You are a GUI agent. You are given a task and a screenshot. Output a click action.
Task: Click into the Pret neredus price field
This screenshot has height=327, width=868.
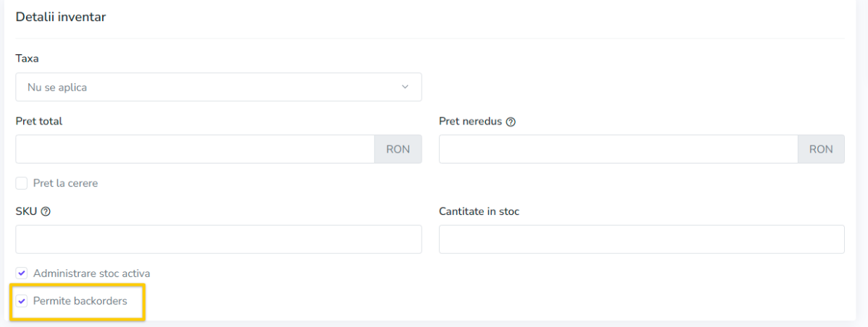[618, 149]
